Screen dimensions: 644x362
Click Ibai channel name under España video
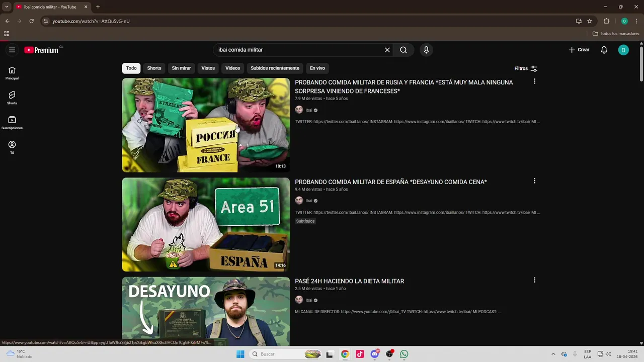pyautogui.click(x=309, y=201)
